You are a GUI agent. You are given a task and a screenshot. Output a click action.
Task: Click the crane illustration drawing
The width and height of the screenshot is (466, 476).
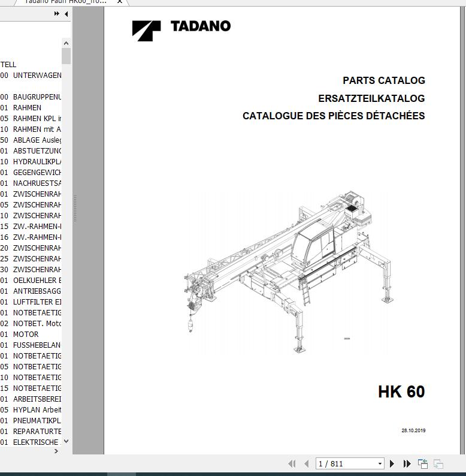click(289, 272)
